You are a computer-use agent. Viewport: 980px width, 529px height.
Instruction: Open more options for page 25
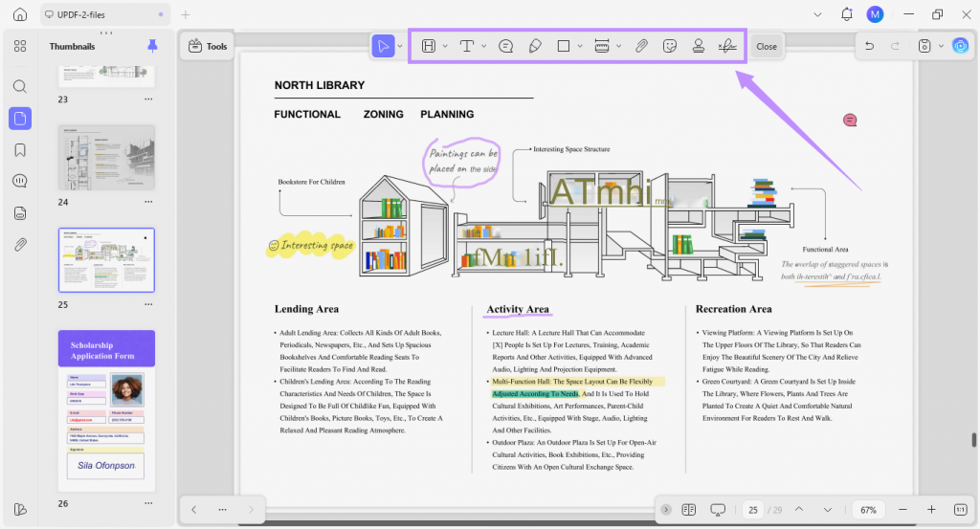(148, 304)
